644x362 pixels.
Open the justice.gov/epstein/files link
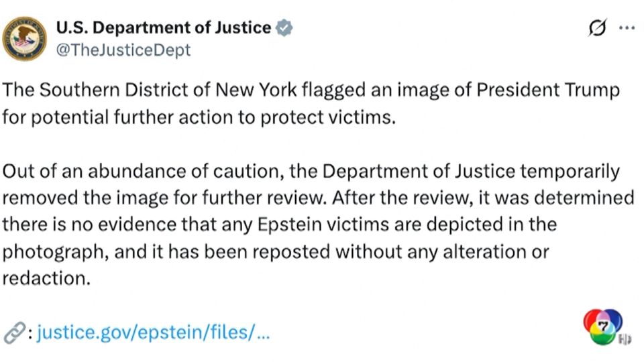(153, 332)
